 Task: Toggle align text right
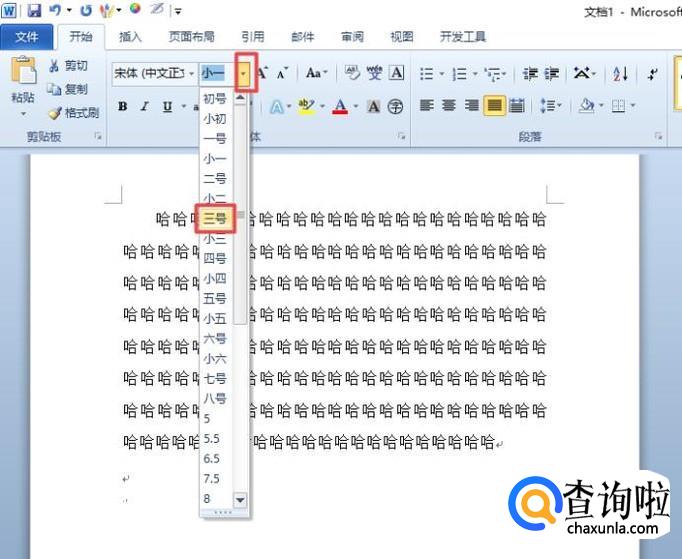pos(471,106)
